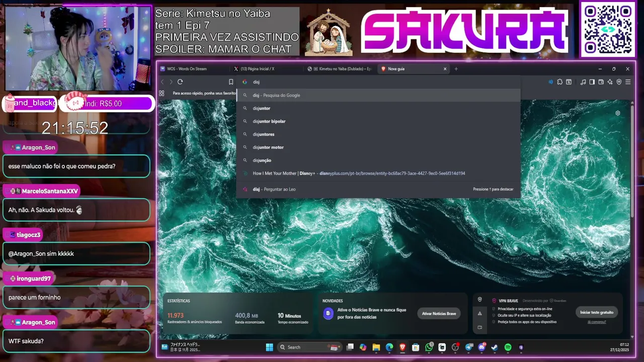
Task: Open File Explorer from the taskbar
Action: (376, 347)
